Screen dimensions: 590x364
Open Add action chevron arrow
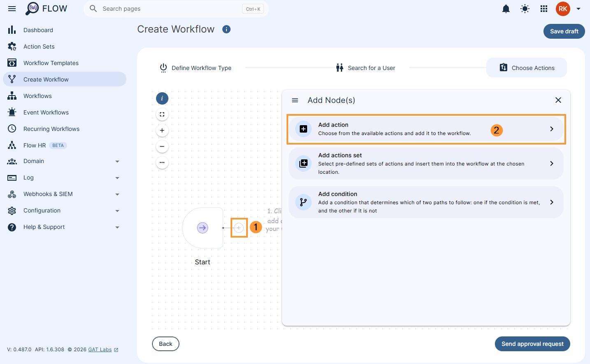pos(552,129)
